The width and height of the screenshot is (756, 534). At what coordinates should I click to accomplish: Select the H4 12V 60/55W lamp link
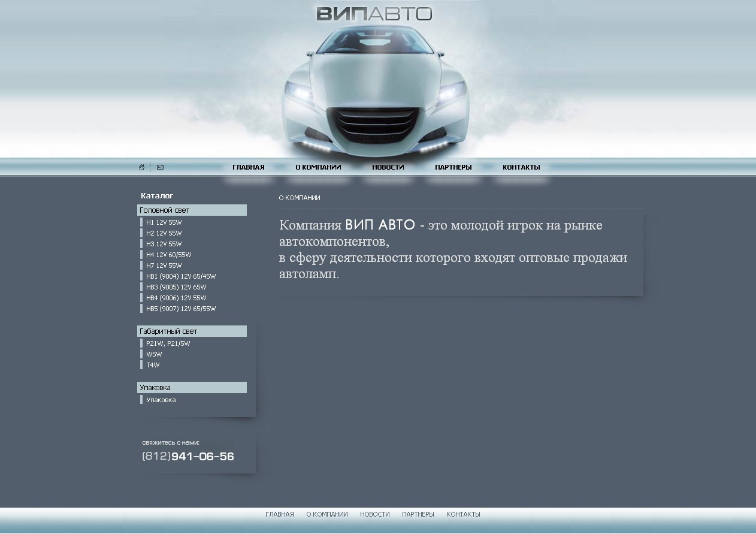168,254
